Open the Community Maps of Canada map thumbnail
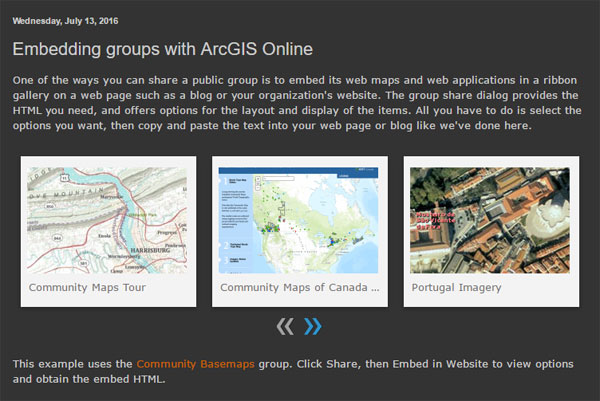 pos(298,220)
